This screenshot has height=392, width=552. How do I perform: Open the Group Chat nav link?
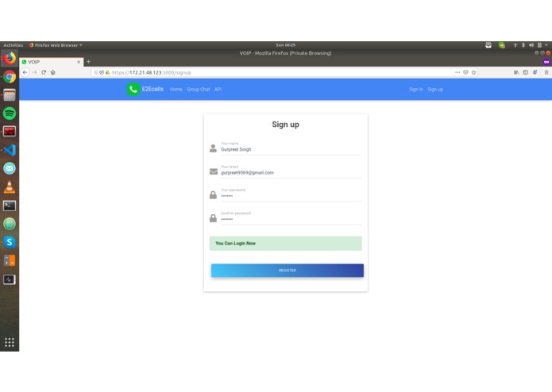tap(199, 90)
